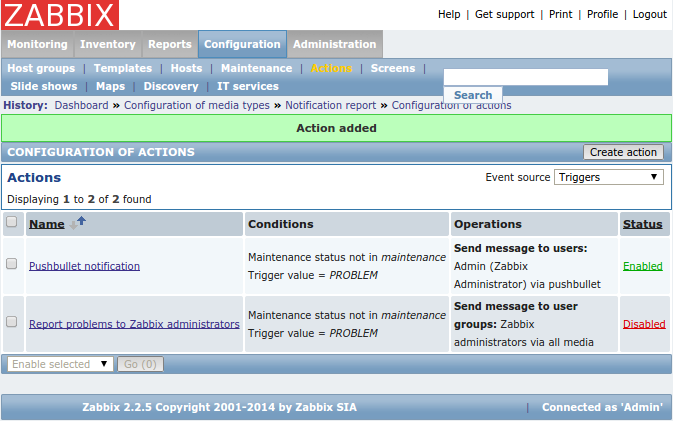Select the Configuration main tab

(x=242, y=44)
